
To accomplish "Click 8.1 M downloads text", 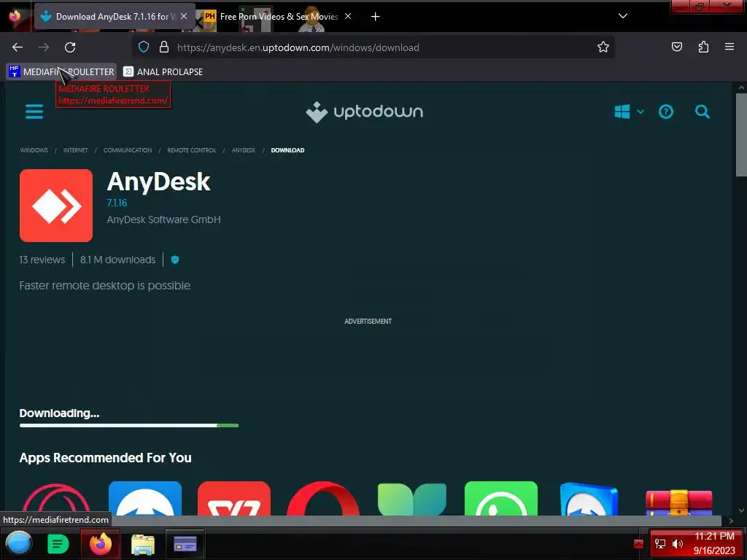I will pyautogui.click(x=117, y=260).
